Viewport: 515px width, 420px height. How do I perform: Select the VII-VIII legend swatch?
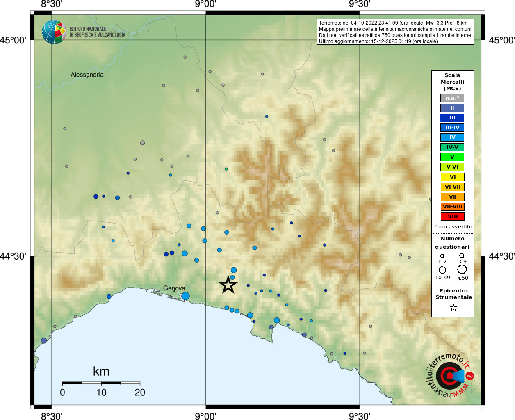coord(452,207)
